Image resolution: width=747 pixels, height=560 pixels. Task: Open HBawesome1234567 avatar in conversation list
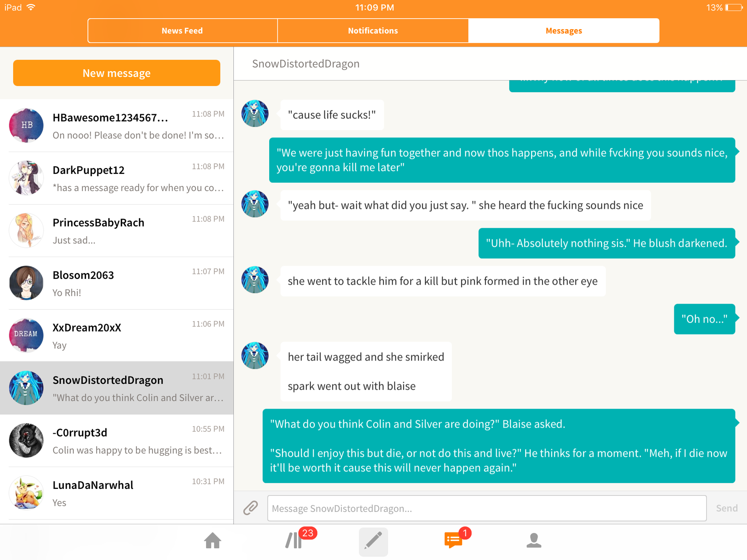(26, 125)
